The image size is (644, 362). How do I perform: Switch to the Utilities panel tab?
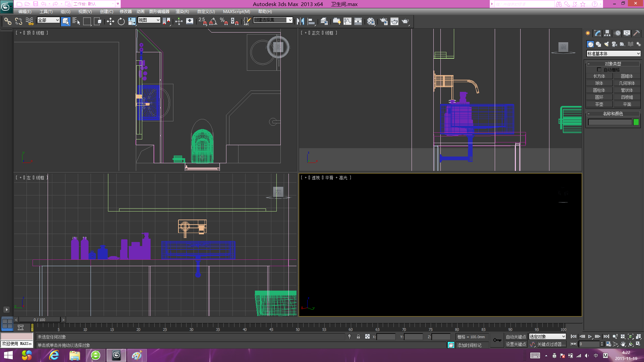tap(636, 33)
